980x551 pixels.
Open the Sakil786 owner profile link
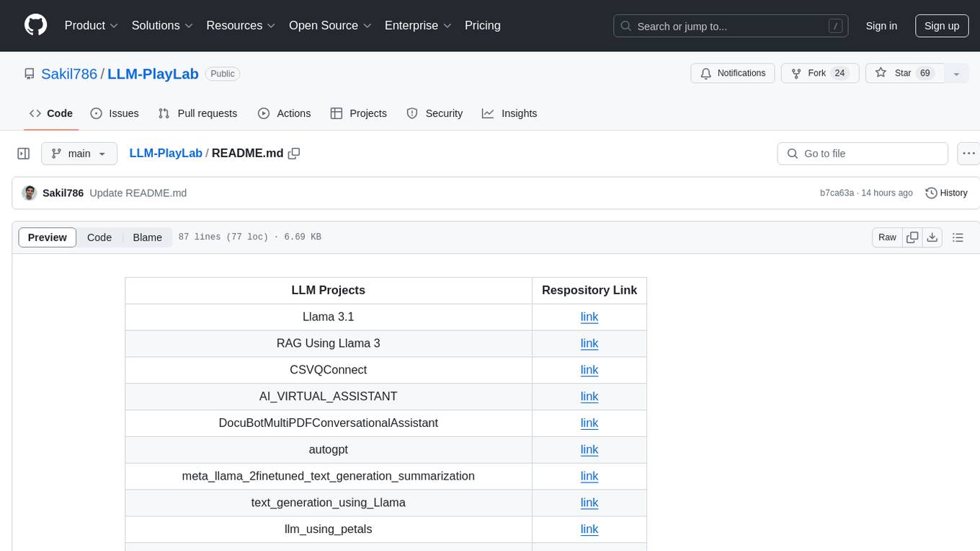pyautogui.click(x=69, y=74)
